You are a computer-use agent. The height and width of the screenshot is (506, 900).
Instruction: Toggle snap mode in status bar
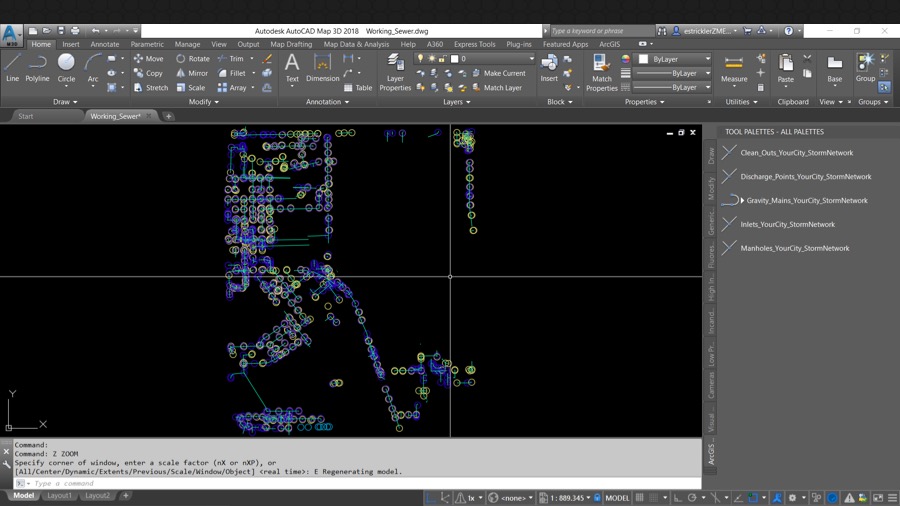click(654, 497)
